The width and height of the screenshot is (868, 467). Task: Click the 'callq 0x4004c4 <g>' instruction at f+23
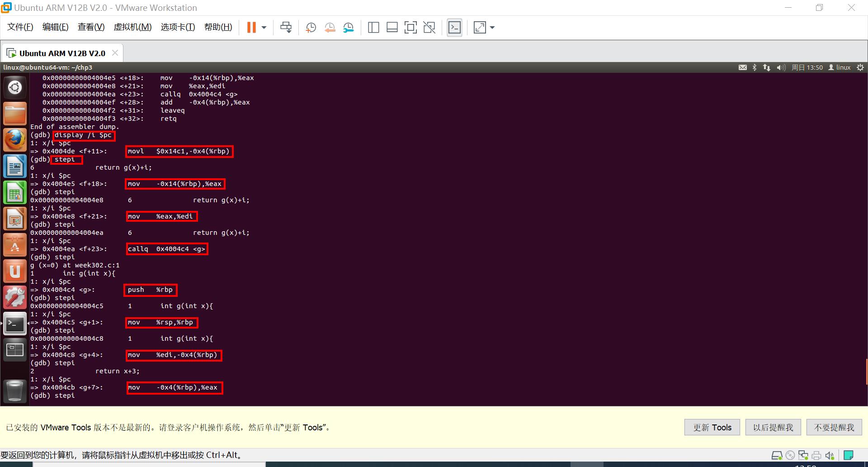166,249
